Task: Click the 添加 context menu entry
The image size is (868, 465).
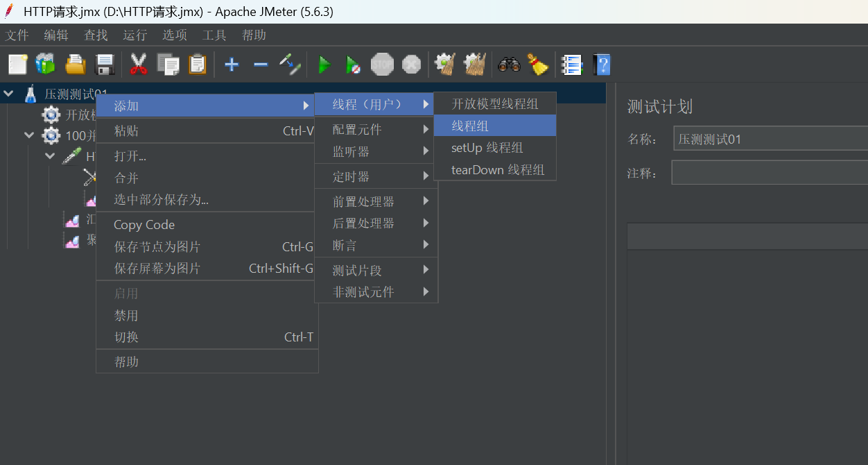Action: [x=207, y=105]
